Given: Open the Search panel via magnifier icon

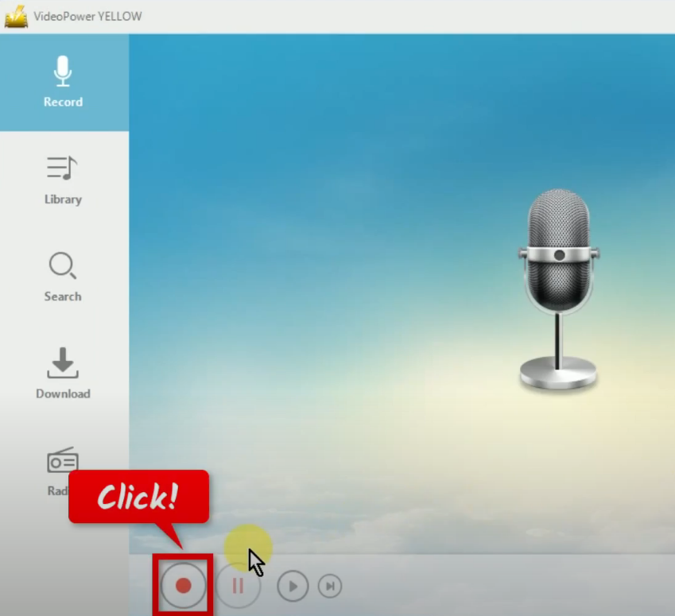Looking at the screenshot, I should [x=63, y=277].
